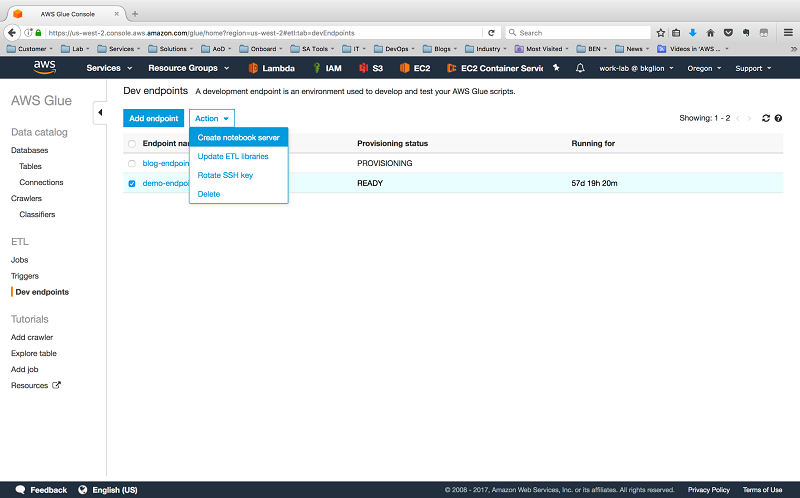Open the Classifiers sidebar link
800x498 pixels.
pos(37,214)
